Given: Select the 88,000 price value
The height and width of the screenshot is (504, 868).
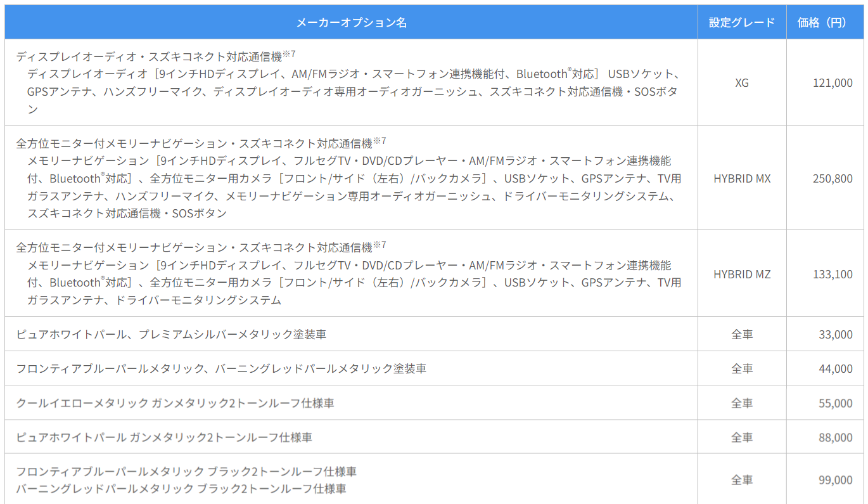Looking at the screenshot, I should pos(836,437).
